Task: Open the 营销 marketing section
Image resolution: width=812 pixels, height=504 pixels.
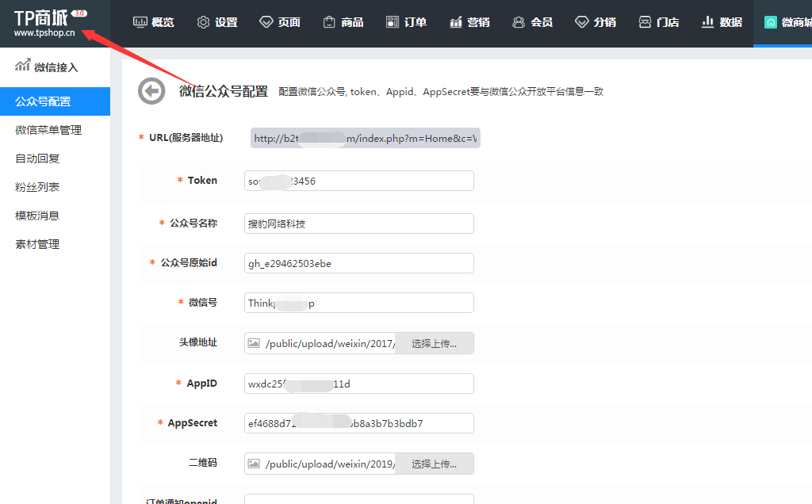Action: pos(469,22)
